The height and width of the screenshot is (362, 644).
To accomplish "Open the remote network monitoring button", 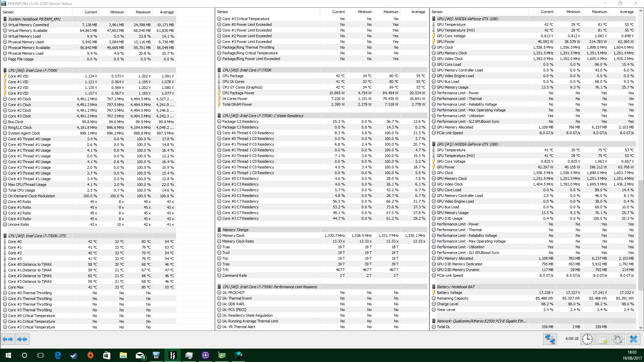I will [550, 339].
